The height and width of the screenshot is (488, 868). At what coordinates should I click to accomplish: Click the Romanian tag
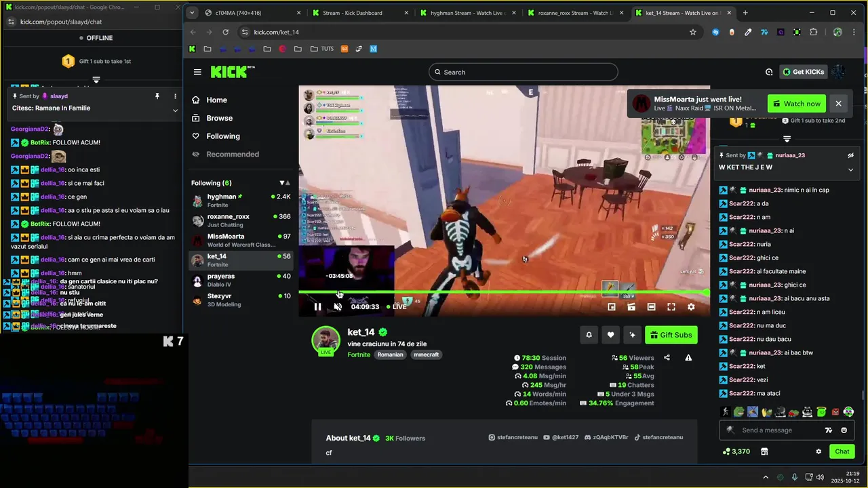(x=390, y=354)
